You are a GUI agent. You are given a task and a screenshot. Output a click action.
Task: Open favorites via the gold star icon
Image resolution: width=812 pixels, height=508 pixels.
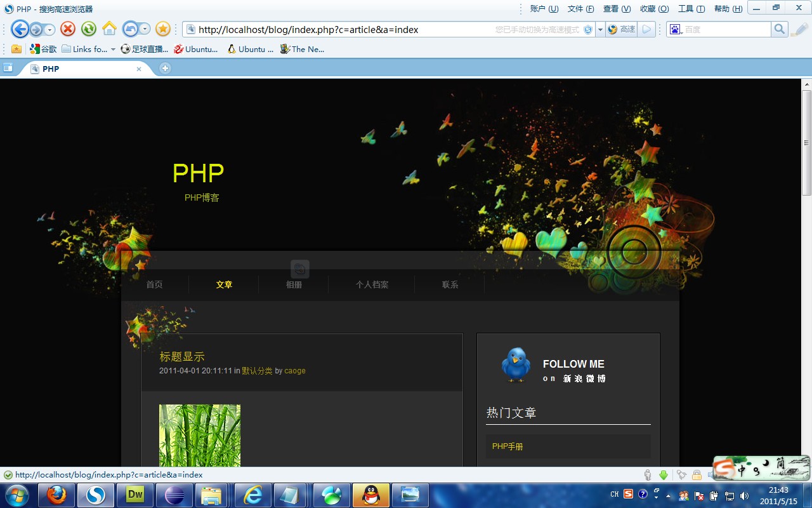163,29
